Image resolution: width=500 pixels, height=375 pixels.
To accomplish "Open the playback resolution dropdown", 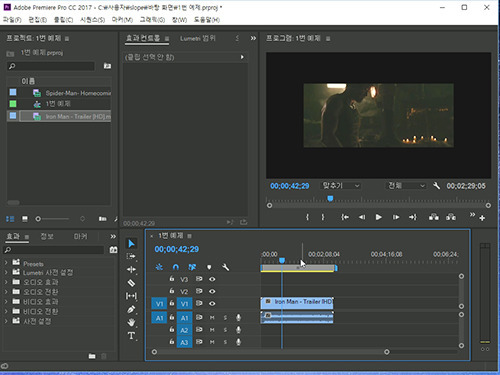I will pyautogui.click(x=406, y=186).
